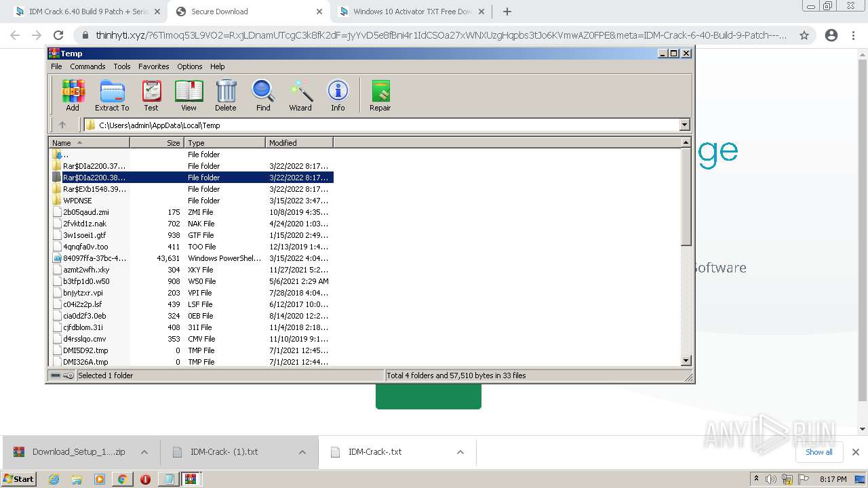
Task: Open Internet Explorer from taskbar
Action: click(54, 479)
